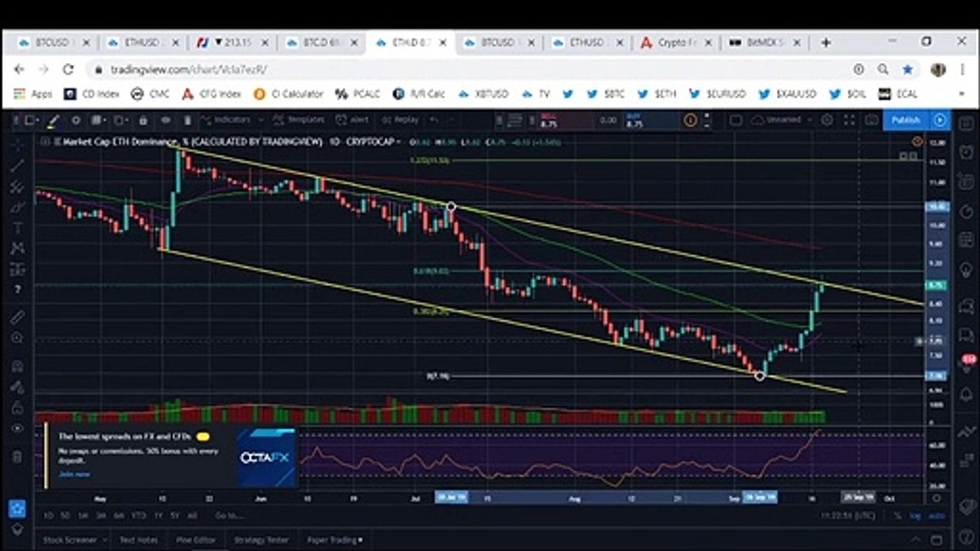Open chart settings gear in the top toolbar
980x551 pixels.
point(827,120)
